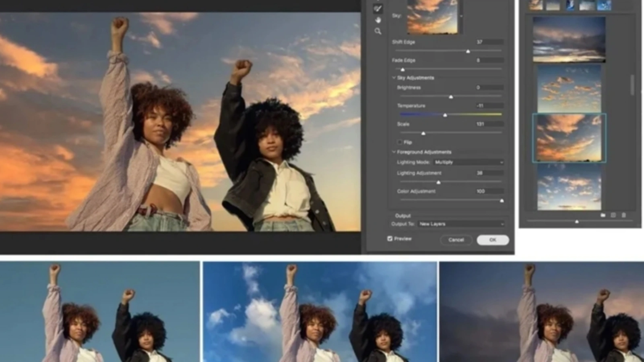Click the new sky preset icon
The image size is (644, 362).
pos(613,216)
